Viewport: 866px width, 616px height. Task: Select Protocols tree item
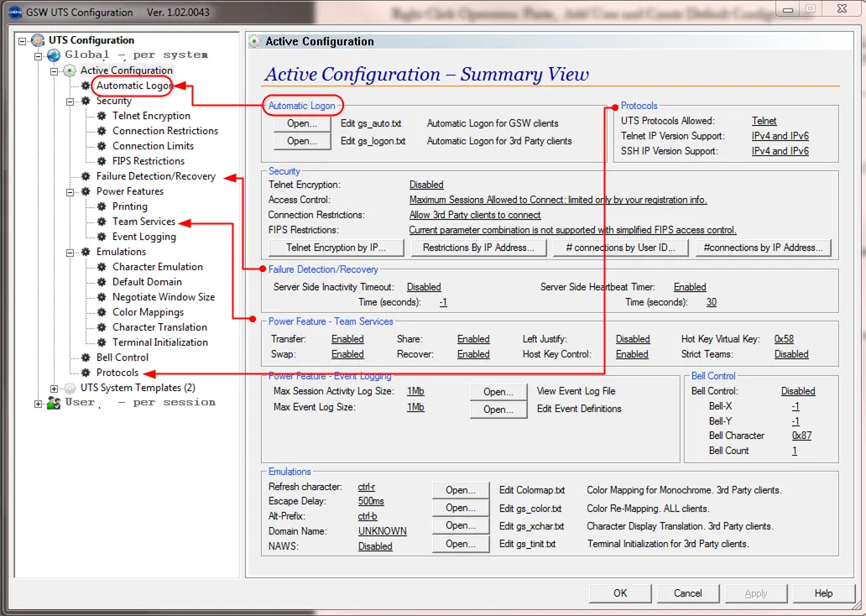[x=117, y=373]
